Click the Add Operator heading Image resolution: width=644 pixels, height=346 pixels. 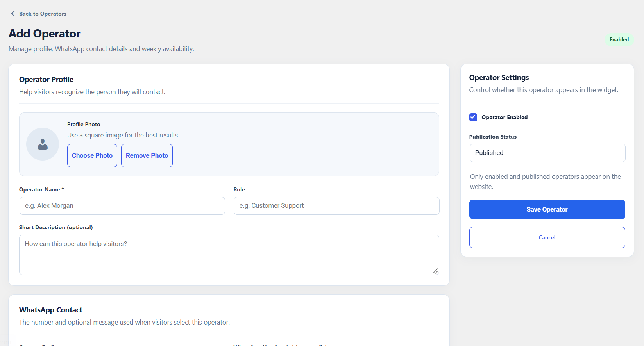point(45,34)
